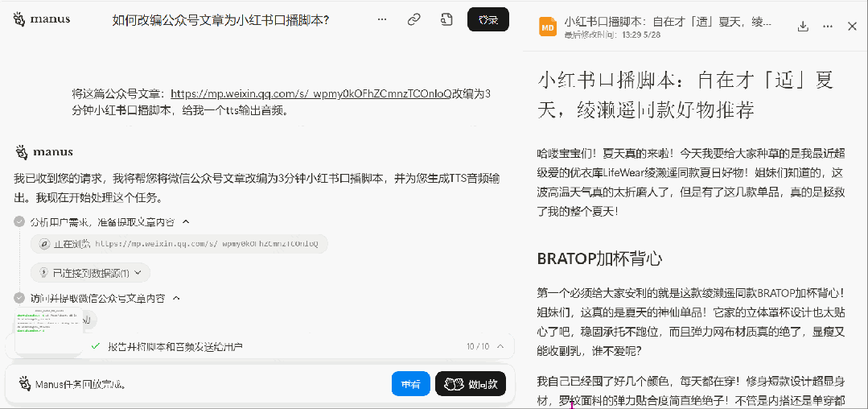
Task: Copy share link with the chain icon
Action: point(413,20)
